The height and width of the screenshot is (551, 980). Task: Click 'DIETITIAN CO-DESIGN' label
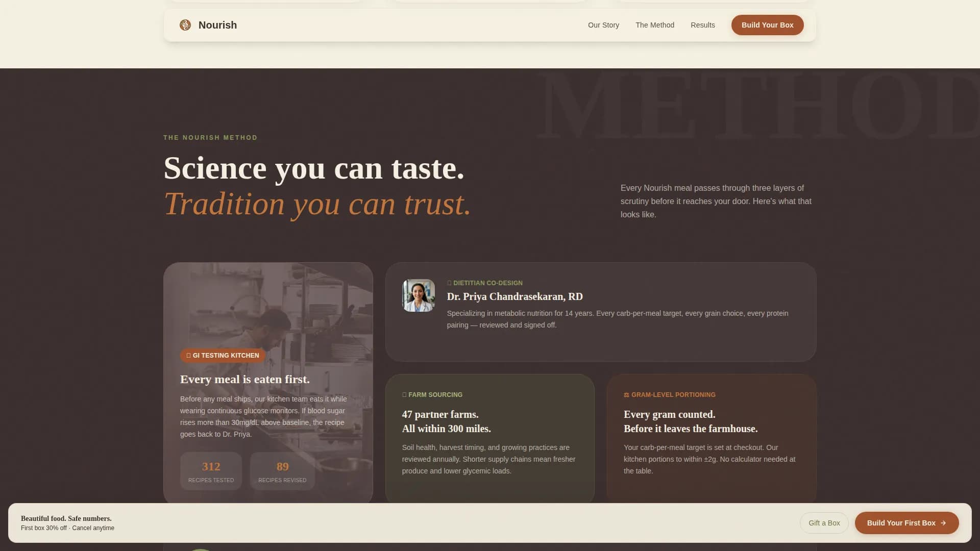pyautogui.click(x=488, y=283)
